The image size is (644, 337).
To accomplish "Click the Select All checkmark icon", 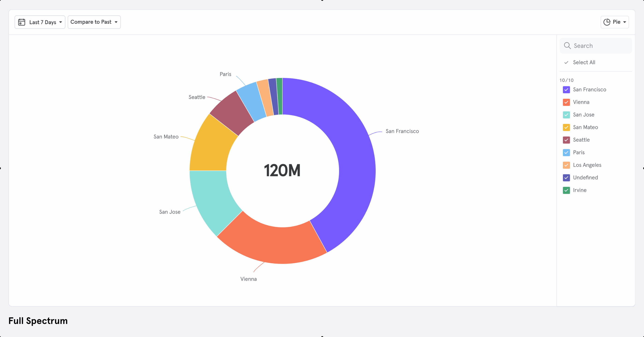I will tap(566, 62).
